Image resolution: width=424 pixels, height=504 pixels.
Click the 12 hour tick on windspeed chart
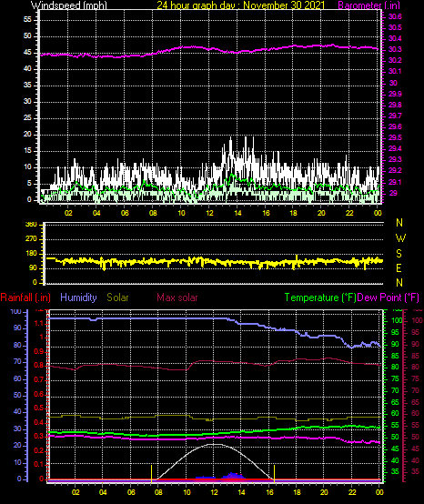[x=209, y=213]
